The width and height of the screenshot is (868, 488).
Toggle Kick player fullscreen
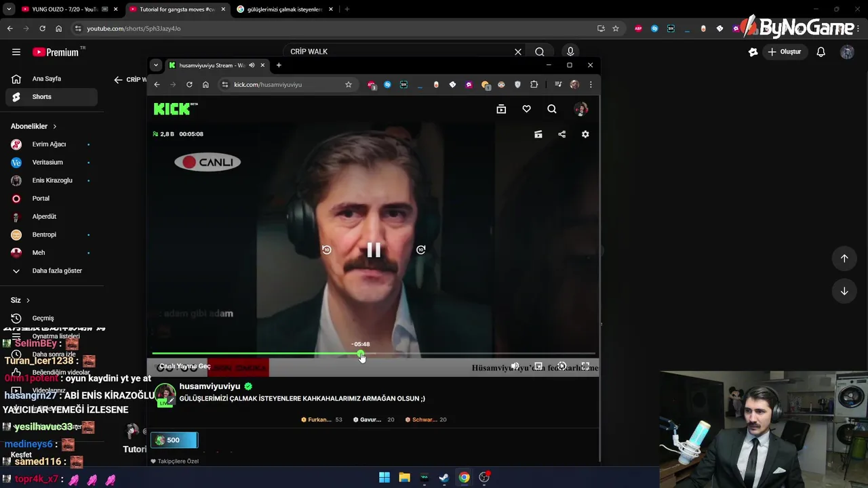(585, 367)
